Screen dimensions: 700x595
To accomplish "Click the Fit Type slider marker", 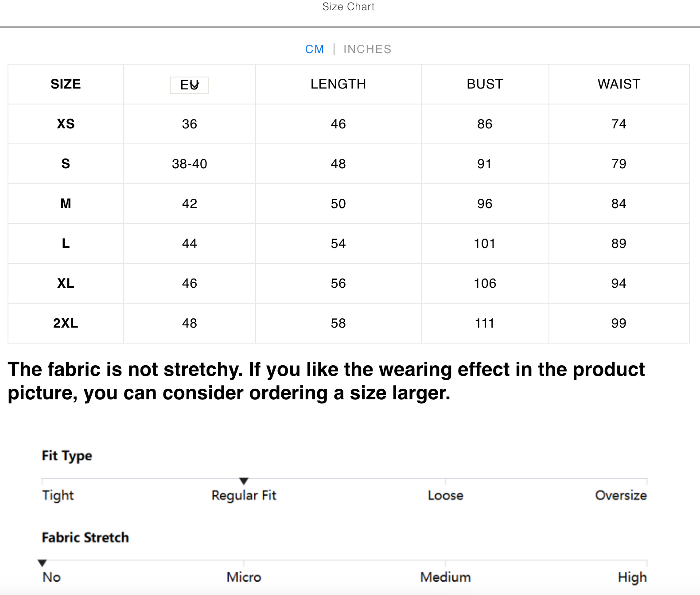I will click(244, 481).
